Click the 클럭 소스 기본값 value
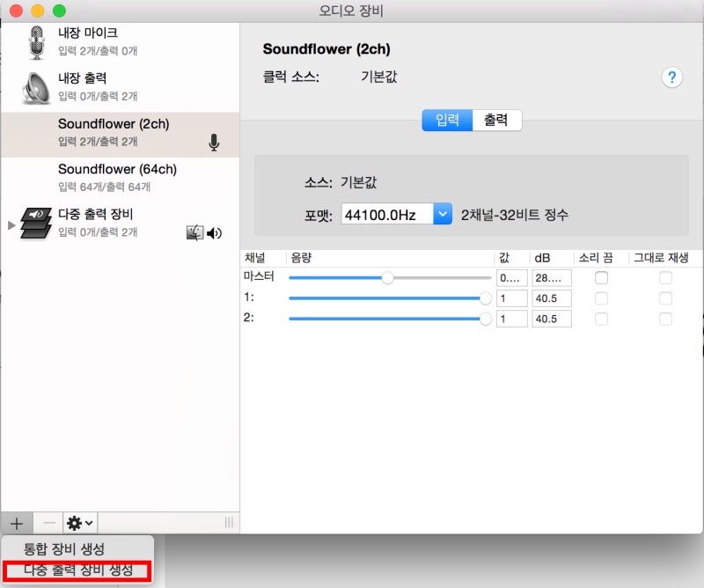Screen dimensions: 704x588 (379, 77)
